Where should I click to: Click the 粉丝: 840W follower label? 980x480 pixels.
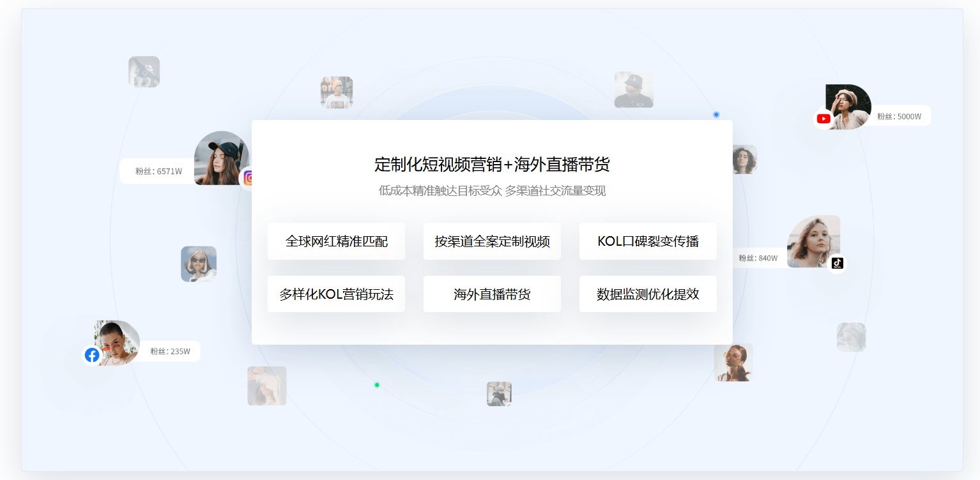758,258
